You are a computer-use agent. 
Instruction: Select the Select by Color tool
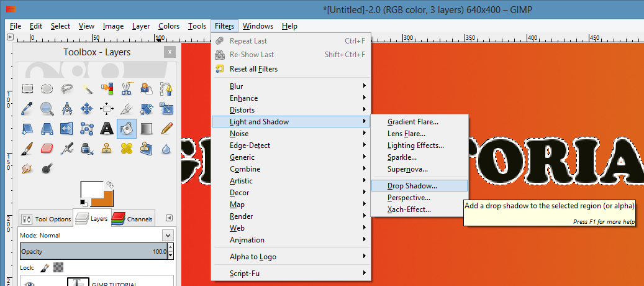click(107, 88)
